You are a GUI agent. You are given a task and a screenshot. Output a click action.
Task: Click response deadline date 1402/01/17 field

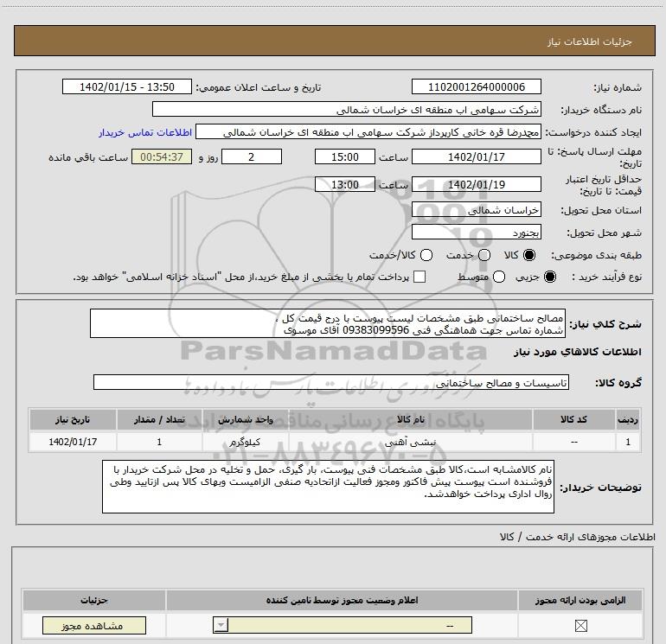tap(476, 156)
